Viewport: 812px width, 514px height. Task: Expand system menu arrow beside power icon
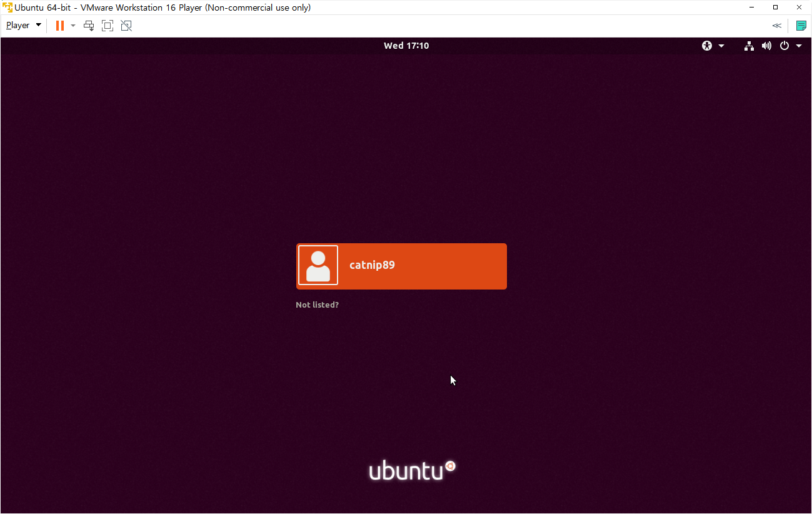pyautogui.click(x=799, y=46)
